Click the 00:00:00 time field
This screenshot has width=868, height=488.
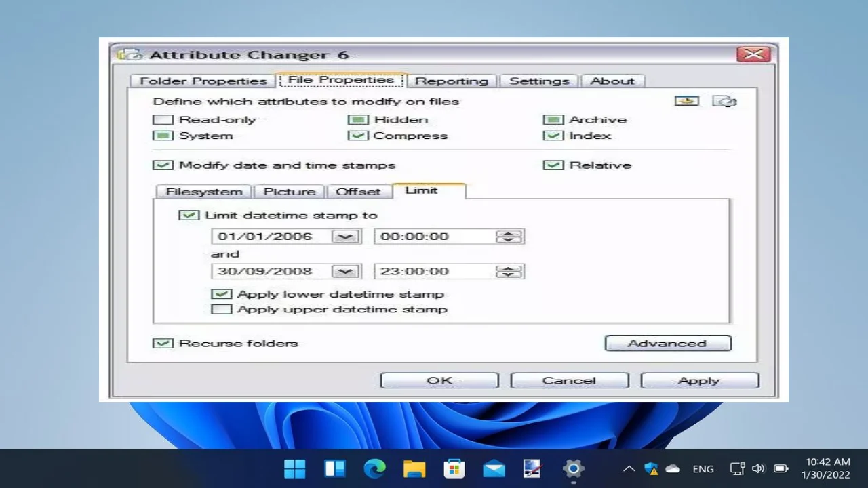tap(449, 237)
